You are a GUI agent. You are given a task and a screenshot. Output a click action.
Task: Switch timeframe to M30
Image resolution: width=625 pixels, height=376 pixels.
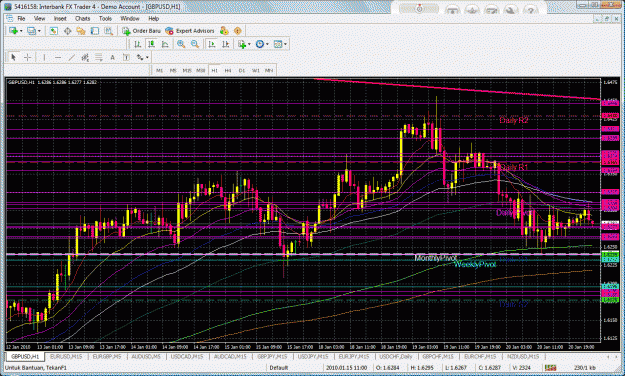[200, 71]
